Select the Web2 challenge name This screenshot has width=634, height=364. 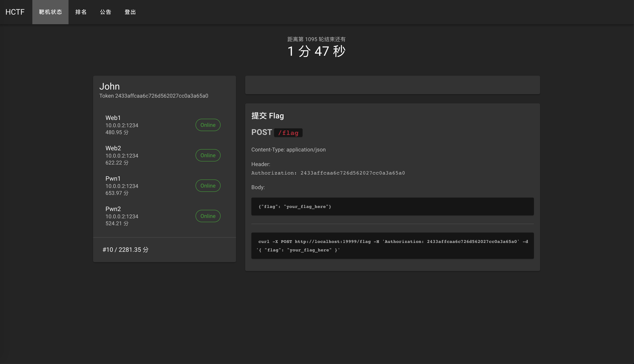[x=113, y=148]
